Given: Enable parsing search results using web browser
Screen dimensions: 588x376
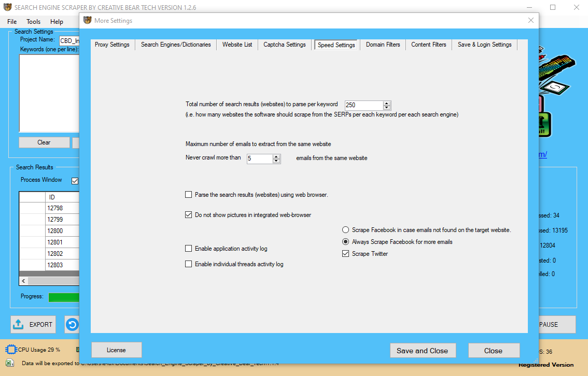Looking at the screenshot, I should pyautogui.click(x=189, y=195).
